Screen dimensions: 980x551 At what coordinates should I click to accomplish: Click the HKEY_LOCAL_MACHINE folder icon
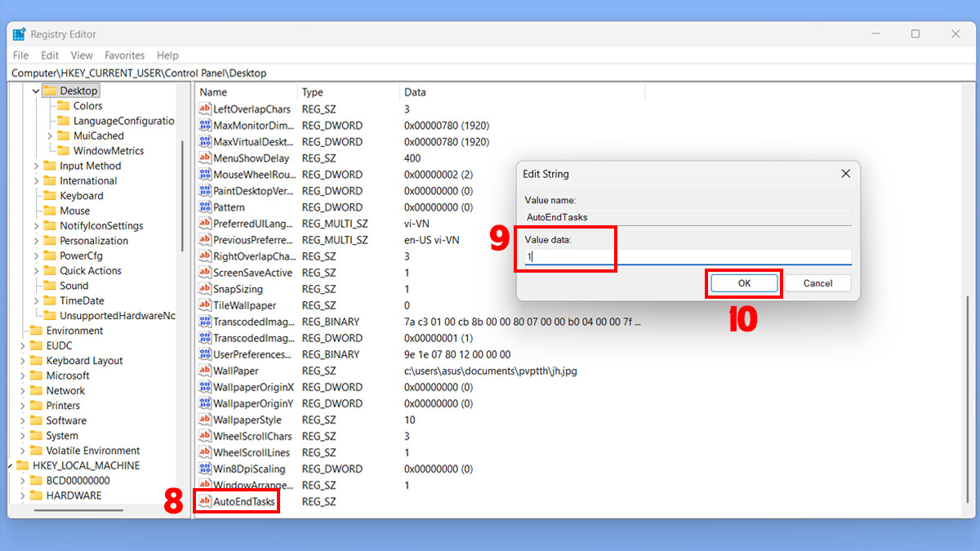[x=22, y=465]
